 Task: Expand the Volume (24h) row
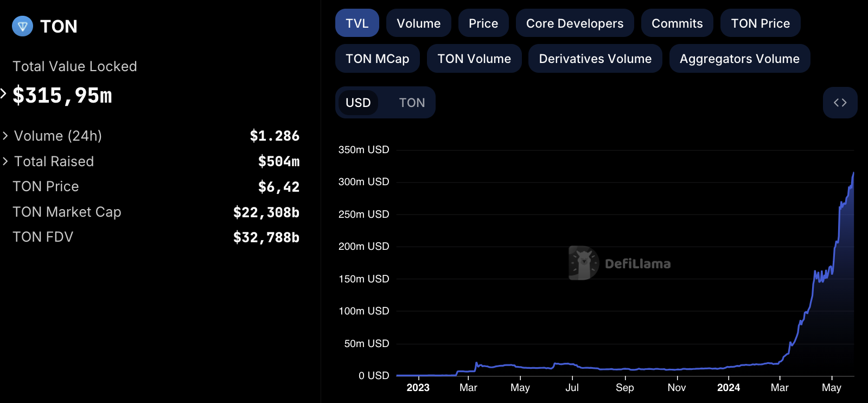click(x=5, y=136)
